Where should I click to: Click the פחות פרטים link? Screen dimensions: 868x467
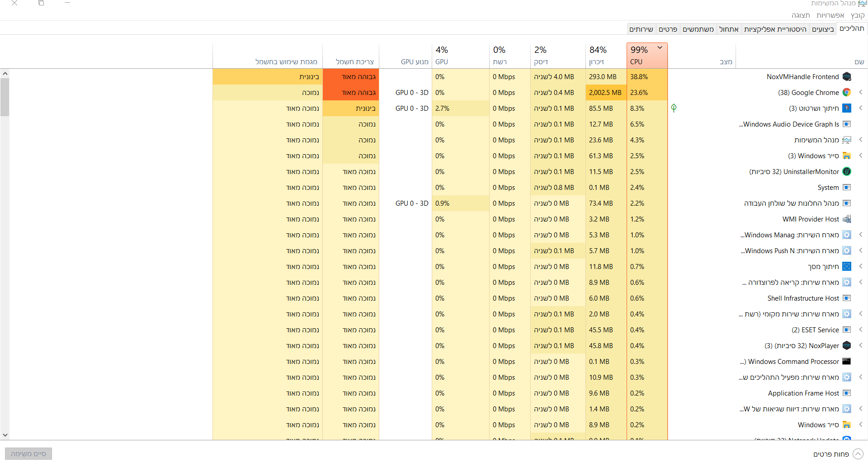coord(831,454)
